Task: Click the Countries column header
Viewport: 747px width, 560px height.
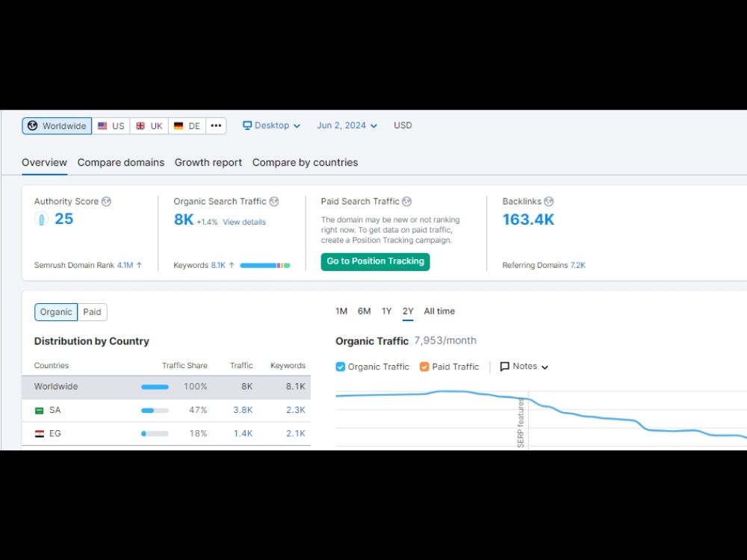Action: tap(52, 366)
